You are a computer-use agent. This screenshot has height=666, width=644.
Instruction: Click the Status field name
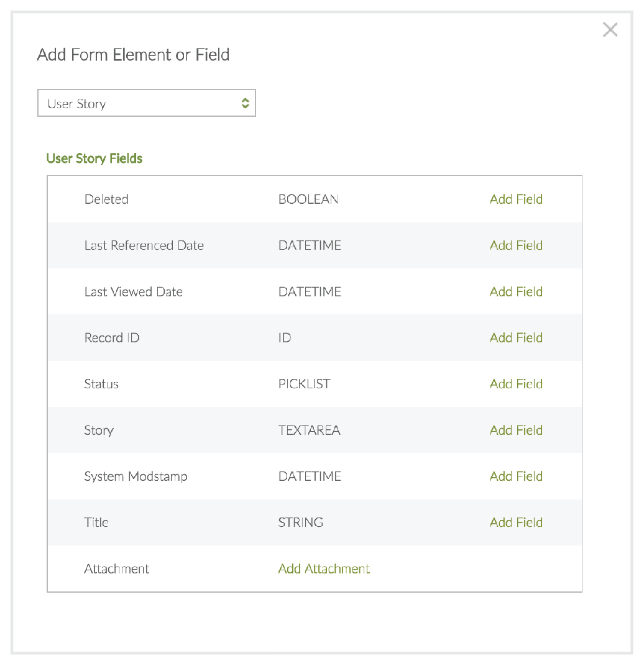[101, 384]
